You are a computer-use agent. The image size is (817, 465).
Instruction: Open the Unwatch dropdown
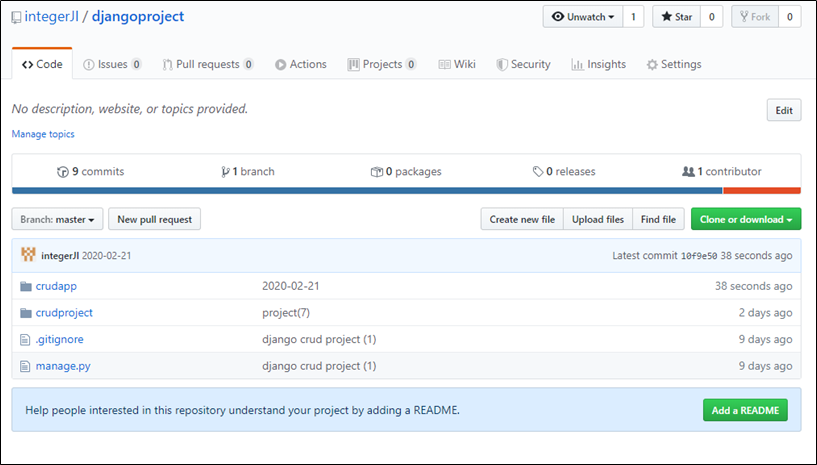[x=583, y=17]
